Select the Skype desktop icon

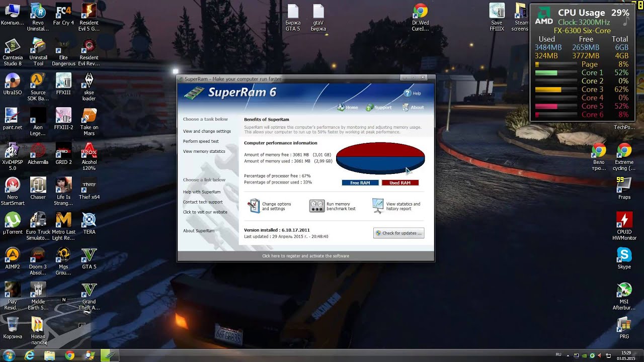coord(624,258)
